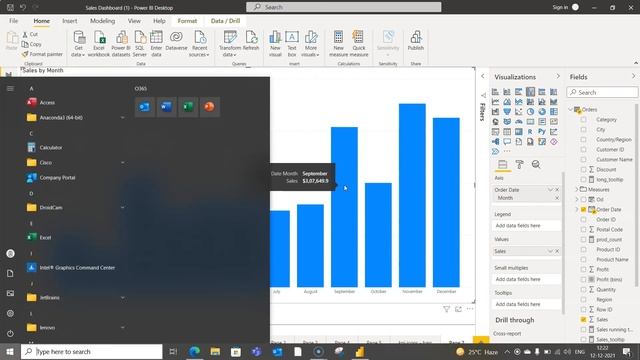The width and height of the screenshot is (640, 360).
Task: Select the R script visual
Action: click(530, 131)
